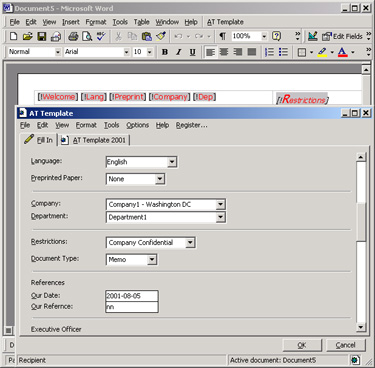Click the [!Company] field in the document
The height and width of the screenshot is (368, 375).
pyautogui.click(x=170, y=97)
